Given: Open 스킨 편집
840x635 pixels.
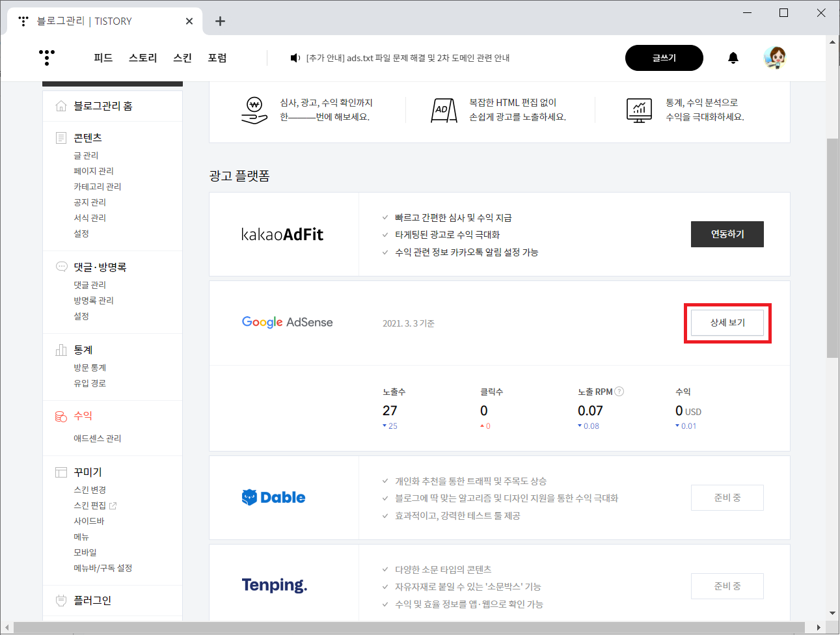Looking at the screenshot, I should (90, 506).
